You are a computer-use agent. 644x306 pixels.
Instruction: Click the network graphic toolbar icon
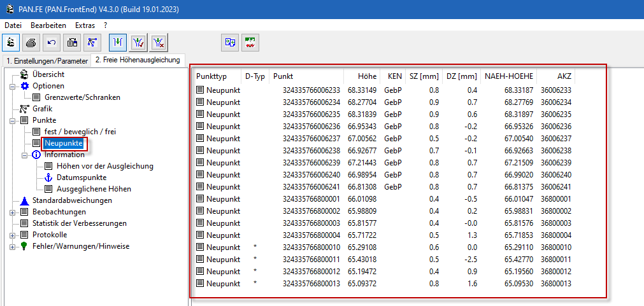click(x=93, y=43)
